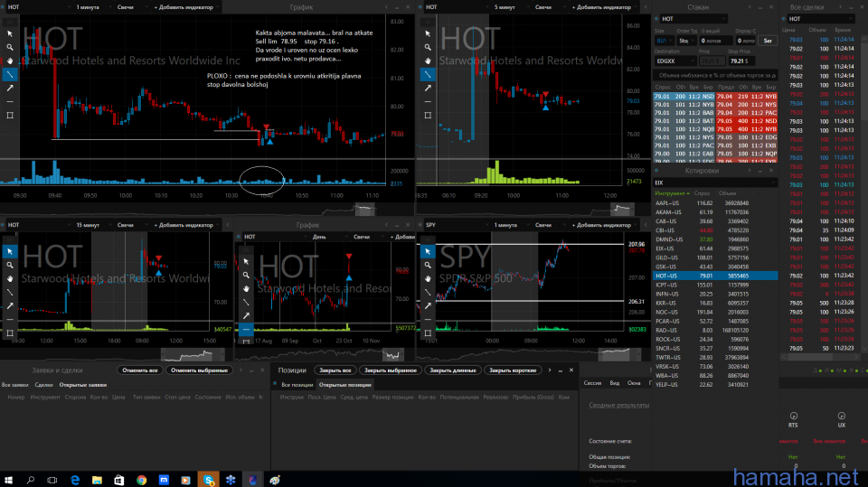Viewport: 868px width, 487px height.
Task: Switch to 'Все позиции' tab
Action: point(297,385)
